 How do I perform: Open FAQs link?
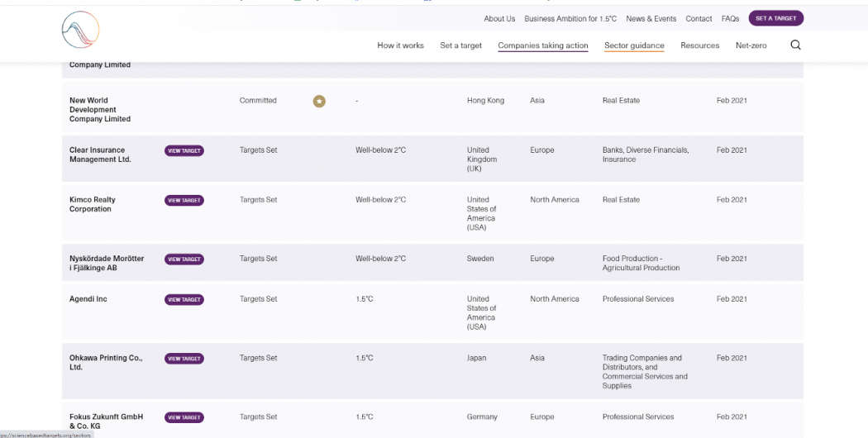tap(730, 19)
